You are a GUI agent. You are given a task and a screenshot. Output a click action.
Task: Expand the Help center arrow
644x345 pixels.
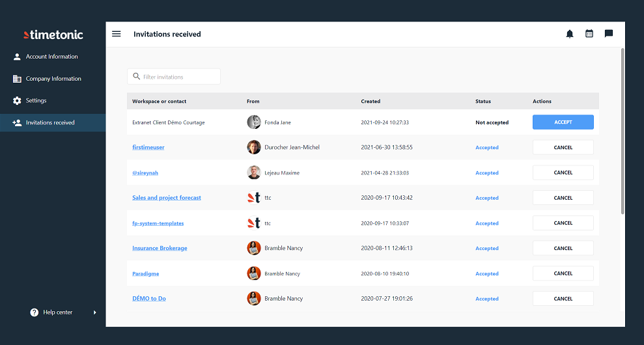click(x=95, y=312)
